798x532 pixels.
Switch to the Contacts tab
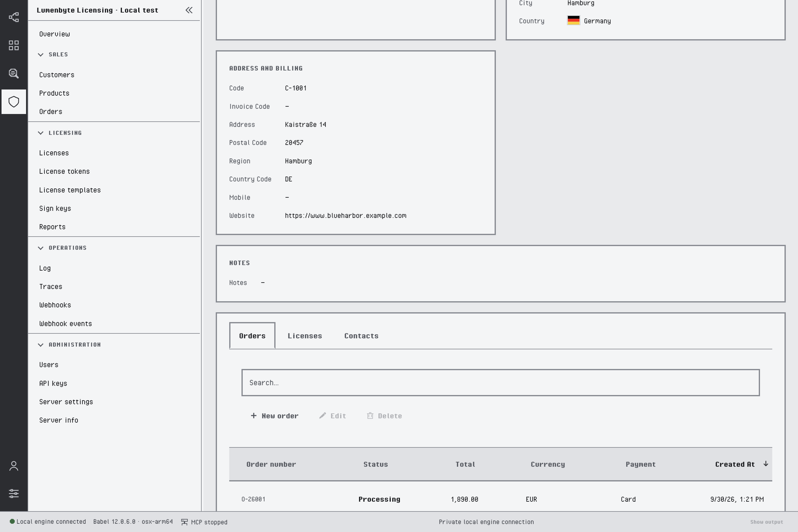361,336
